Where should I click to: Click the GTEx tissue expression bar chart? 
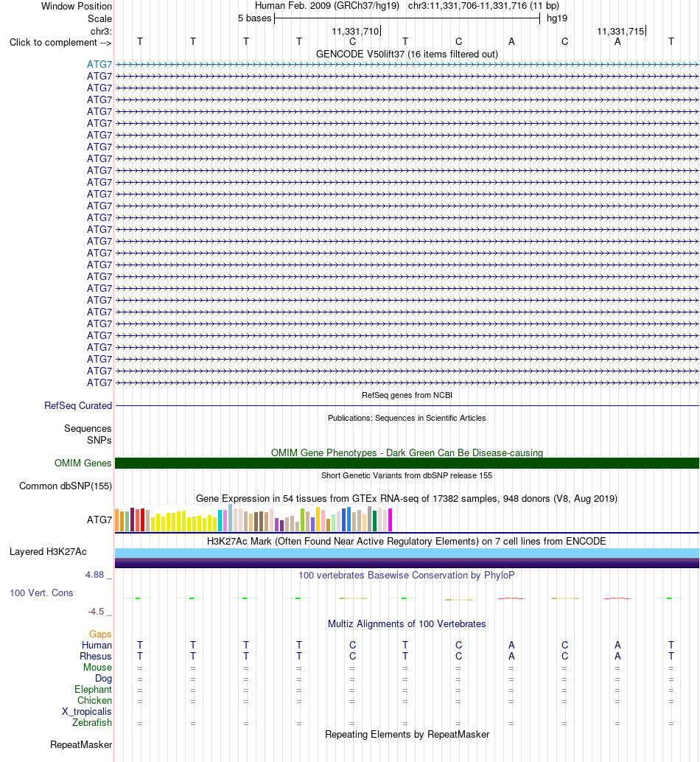[x=253, y=518]
